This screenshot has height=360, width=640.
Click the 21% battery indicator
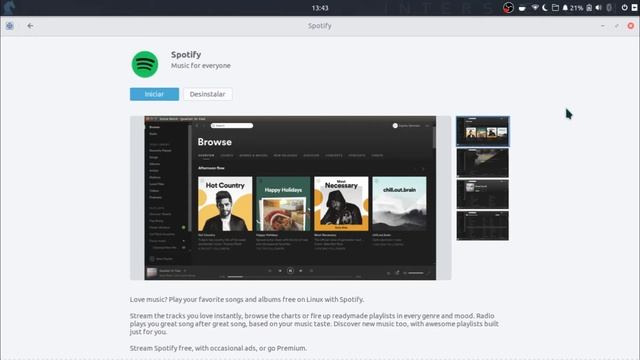(576, 8)
